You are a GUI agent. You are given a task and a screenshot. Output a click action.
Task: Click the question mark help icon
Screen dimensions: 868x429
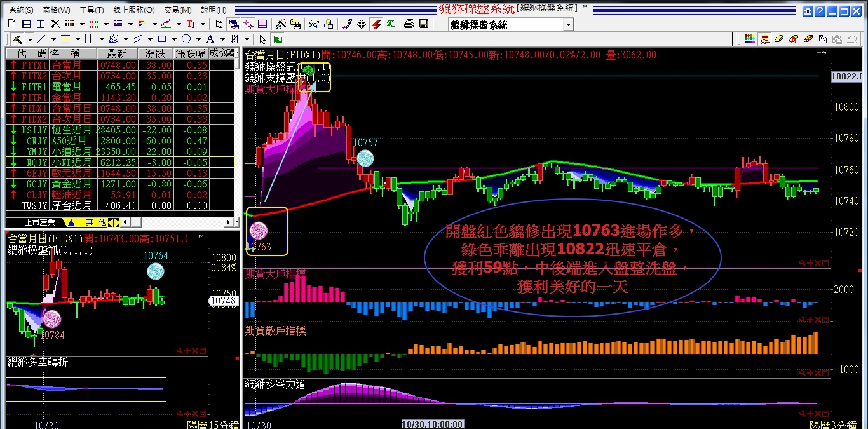coord(820,10)
